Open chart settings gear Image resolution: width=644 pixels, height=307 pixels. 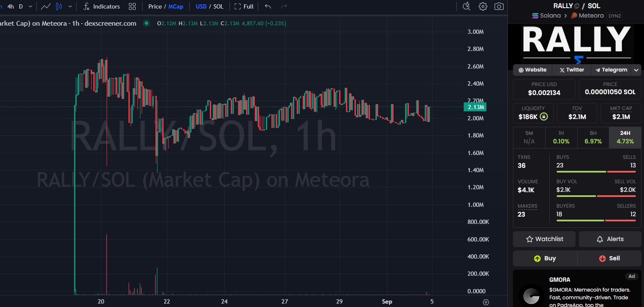click(483, 6)
